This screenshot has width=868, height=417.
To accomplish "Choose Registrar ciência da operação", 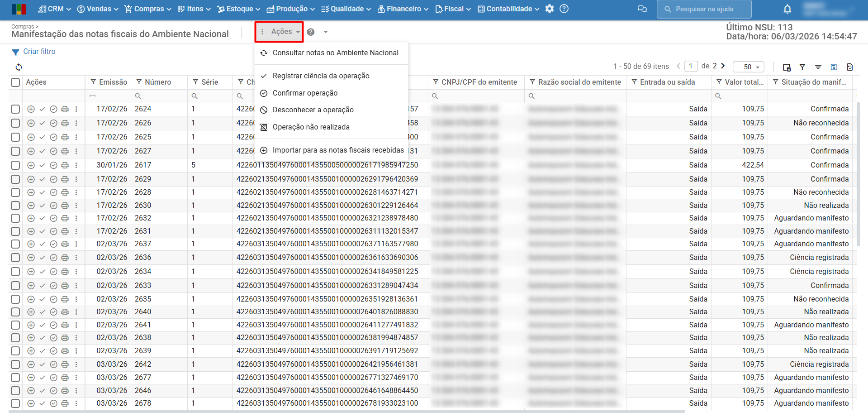I will pos(331,76).
